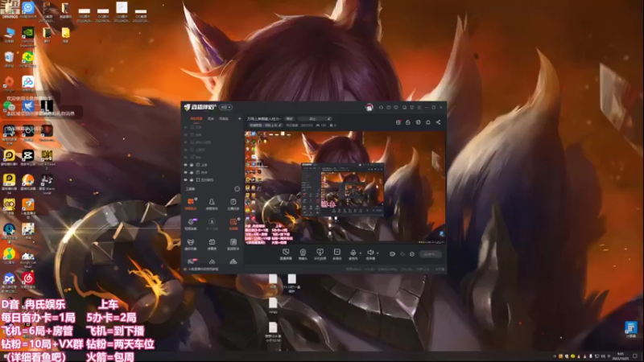Add a new scene with plus icon
644x362 pixels.
pyautogui.click(x=239, y=118)
